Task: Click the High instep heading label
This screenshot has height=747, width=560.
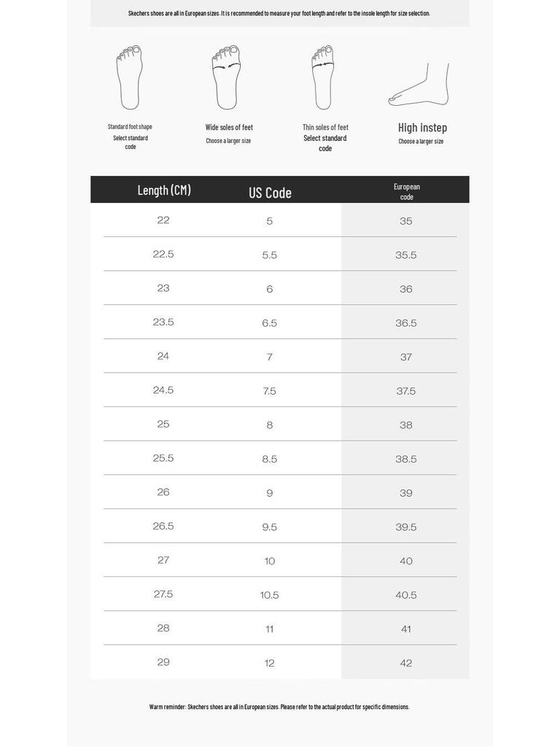Action: coord(422,128)
